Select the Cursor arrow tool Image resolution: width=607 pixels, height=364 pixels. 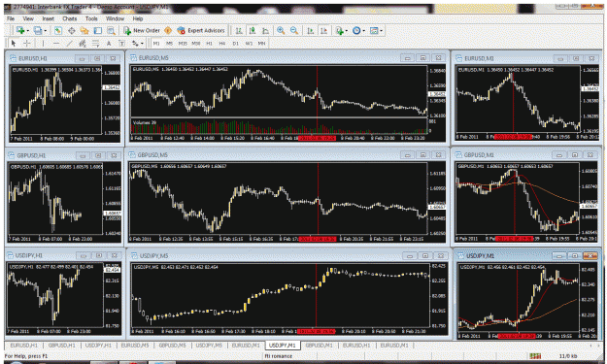[14, 44]
